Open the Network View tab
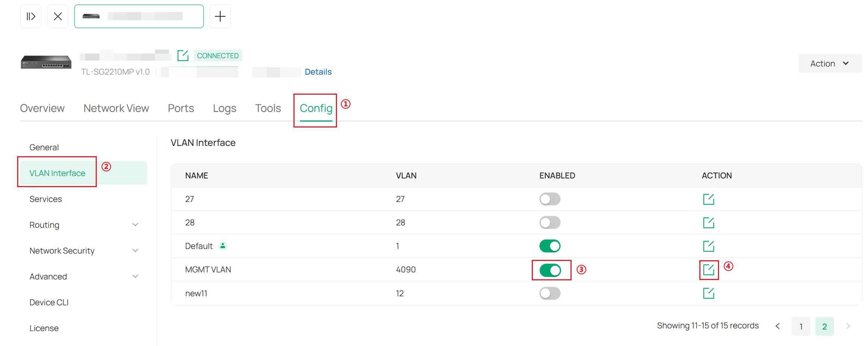This screenshot has height=346, width=868. [x=116, y=108]
